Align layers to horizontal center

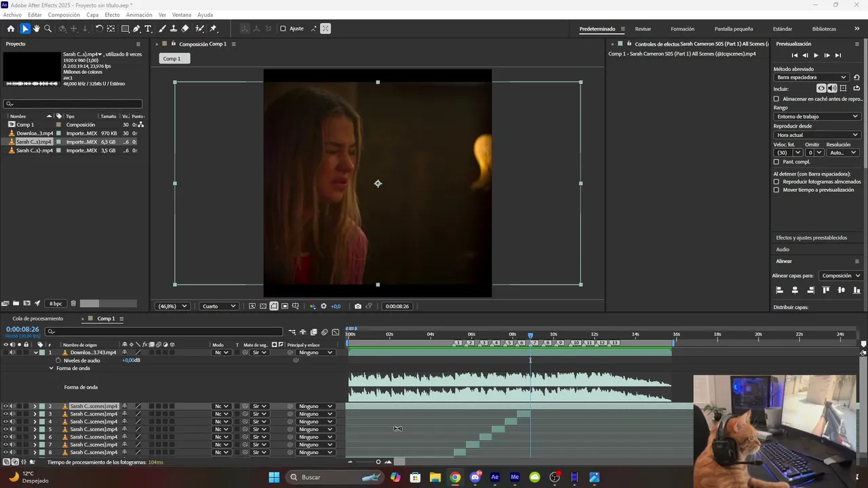(795, 290)
